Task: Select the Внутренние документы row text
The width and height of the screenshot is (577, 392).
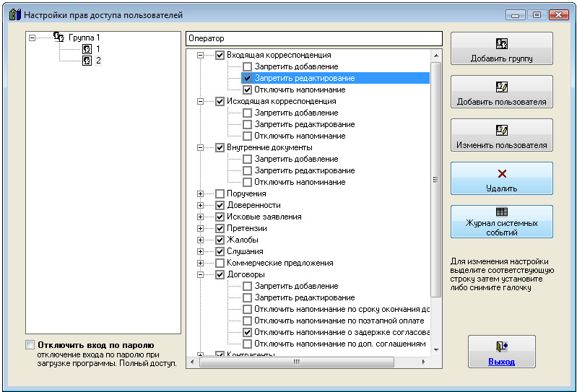Action: pyautogui.click(x=270, y=147)
